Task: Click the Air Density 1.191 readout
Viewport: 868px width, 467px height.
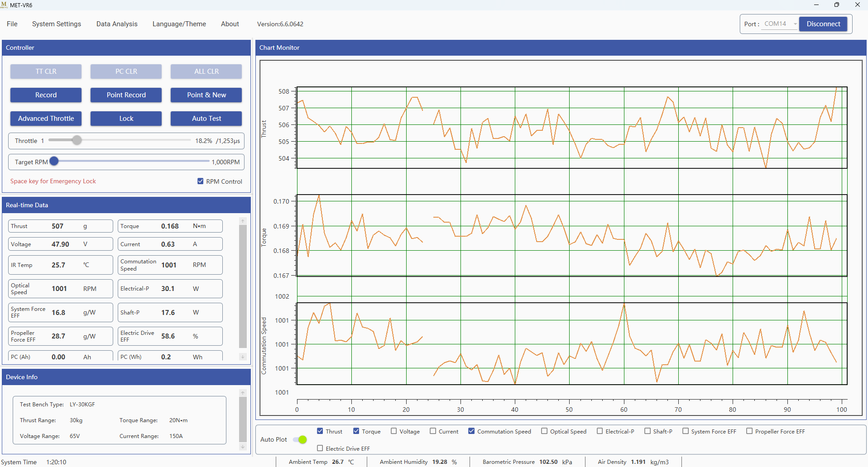Action: coord(638,462)
